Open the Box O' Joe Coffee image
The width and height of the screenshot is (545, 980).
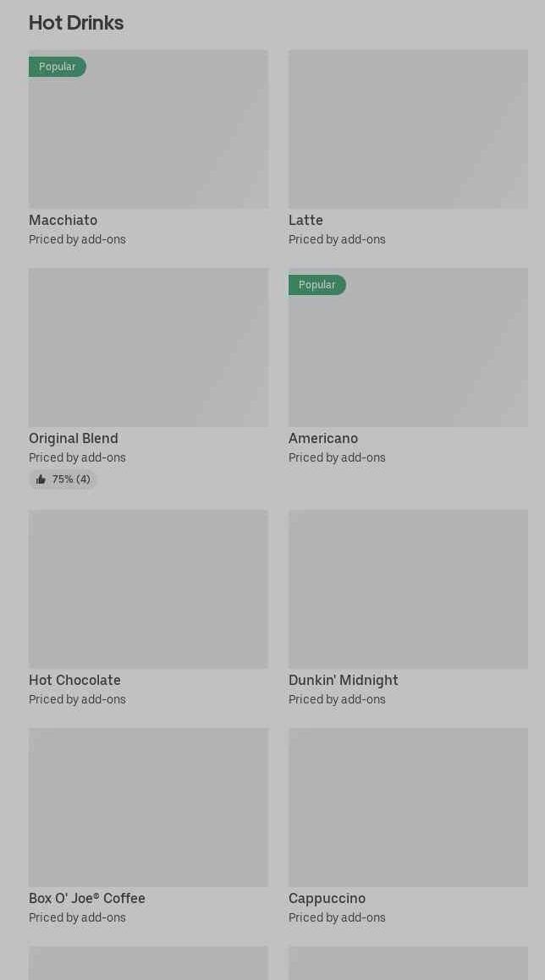(x=148, y=807)
